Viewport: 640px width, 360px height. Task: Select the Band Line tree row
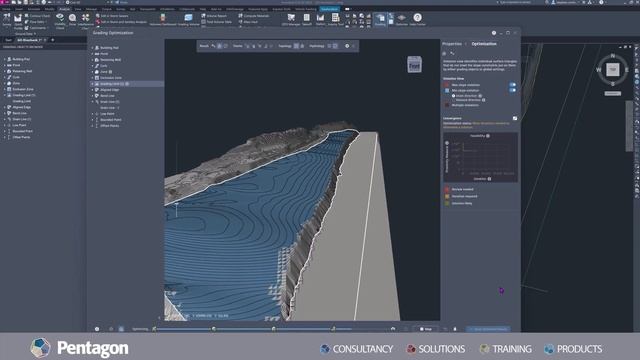pos(126,96)
